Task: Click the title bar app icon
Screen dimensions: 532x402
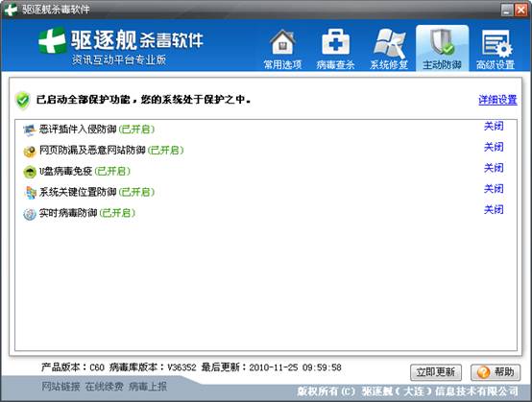Action: [x=11, y=10]
